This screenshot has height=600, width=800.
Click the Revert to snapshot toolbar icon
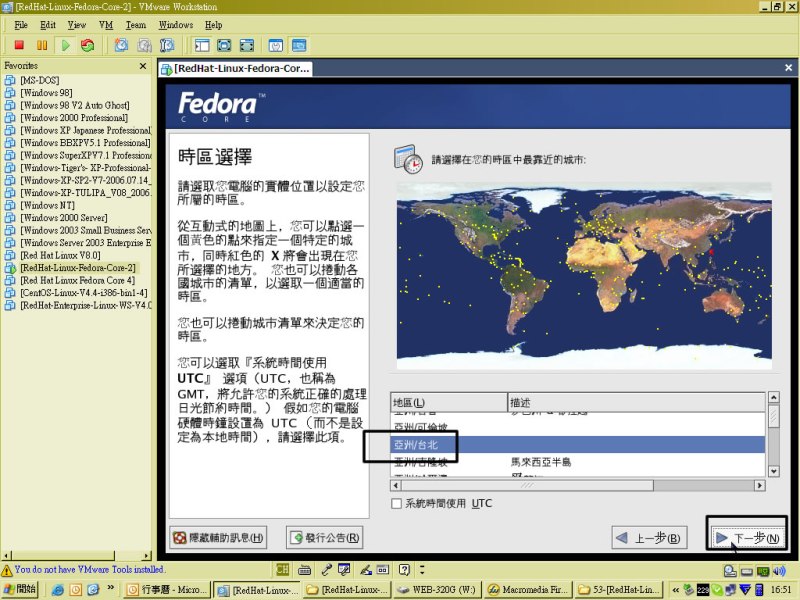144,45
